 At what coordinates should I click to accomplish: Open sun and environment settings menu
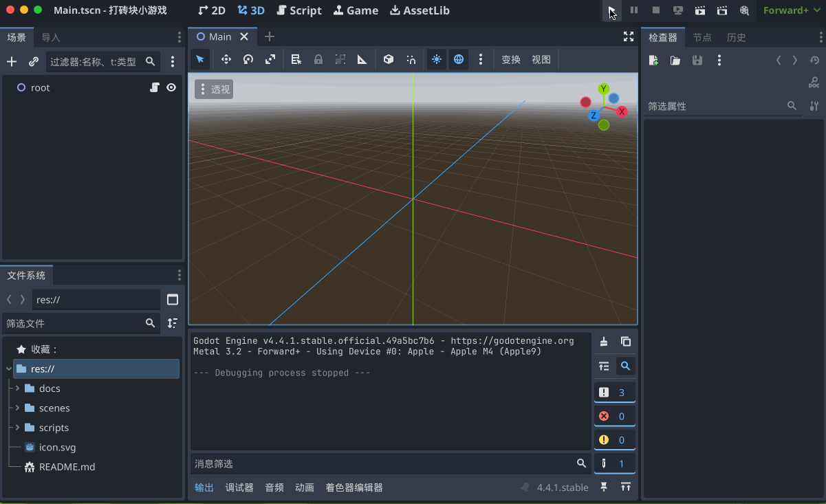point(481,60)
